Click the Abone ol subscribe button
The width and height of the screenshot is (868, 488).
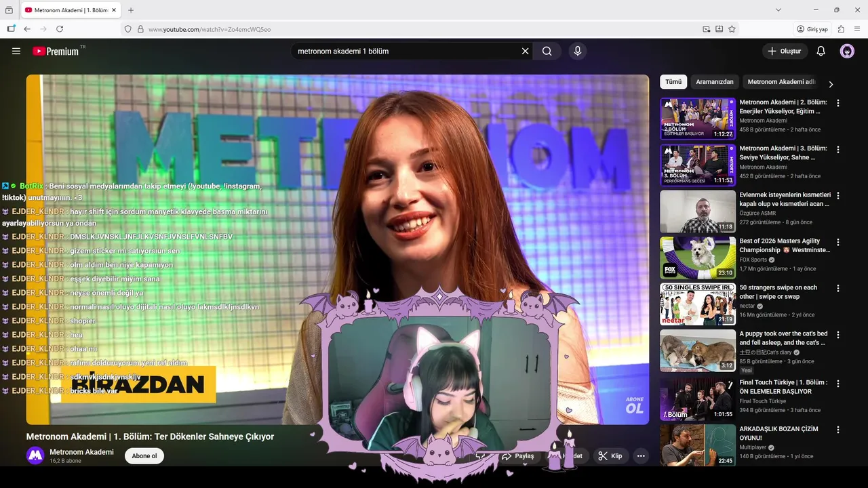144,456
